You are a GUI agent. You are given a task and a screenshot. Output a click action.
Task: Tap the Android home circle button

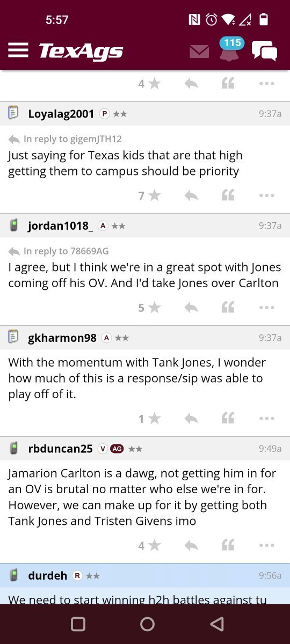(147, 624)
